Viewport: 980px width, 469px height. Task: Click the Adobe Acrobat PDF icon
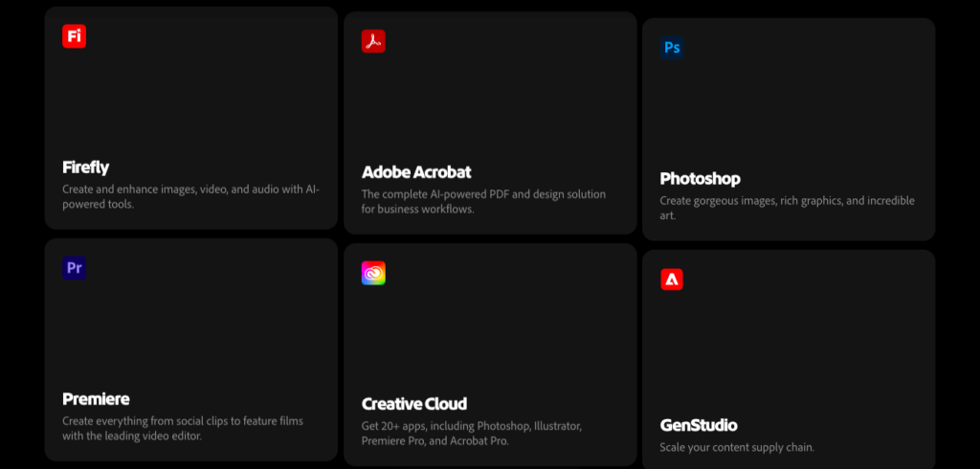[373, 41]
